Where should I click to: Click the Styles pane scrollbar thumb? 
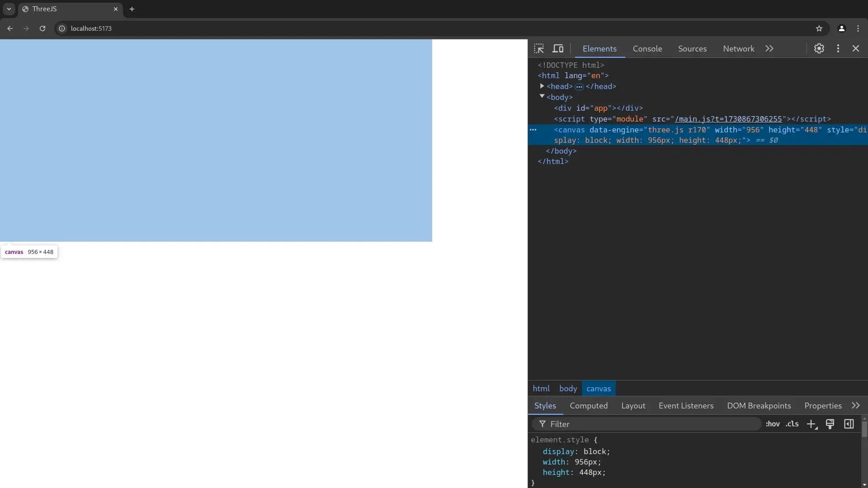click(864, 429)
